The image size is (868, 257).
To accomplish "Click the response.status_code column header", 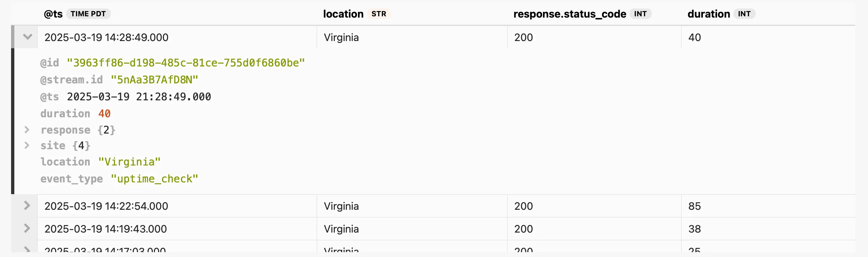I will pos(569,14).
